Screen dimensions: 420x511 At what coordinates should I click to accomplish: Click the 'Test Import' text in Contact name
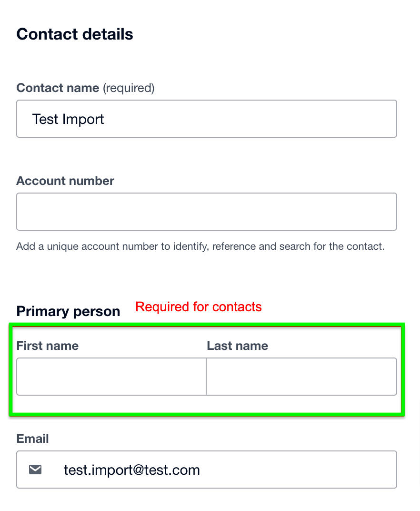click(x=68, y=119)
